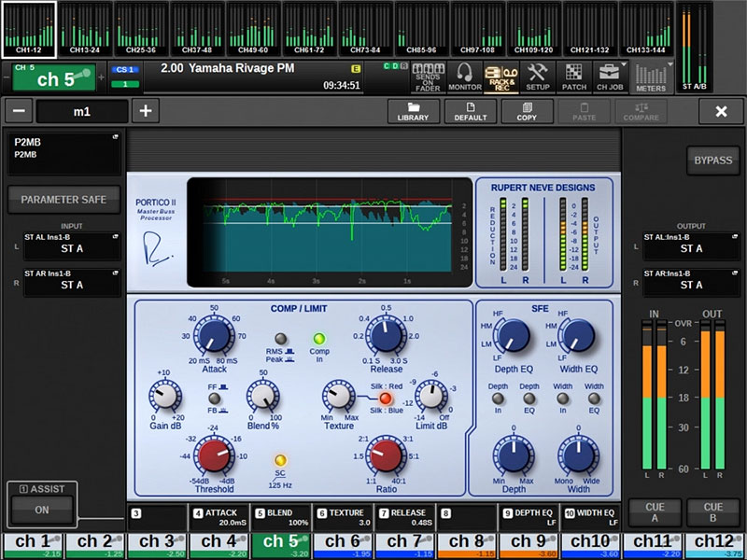Select channel strip ch12
The width and height of the screenshot is (747, 560).
[714, 546]
